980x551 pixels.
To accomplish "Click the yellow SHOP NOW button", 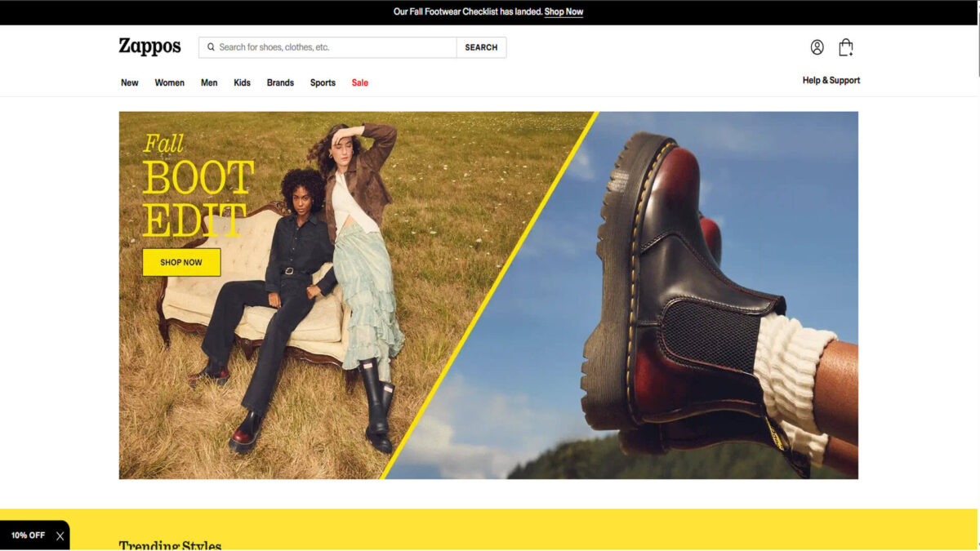I will coord(181,262).
